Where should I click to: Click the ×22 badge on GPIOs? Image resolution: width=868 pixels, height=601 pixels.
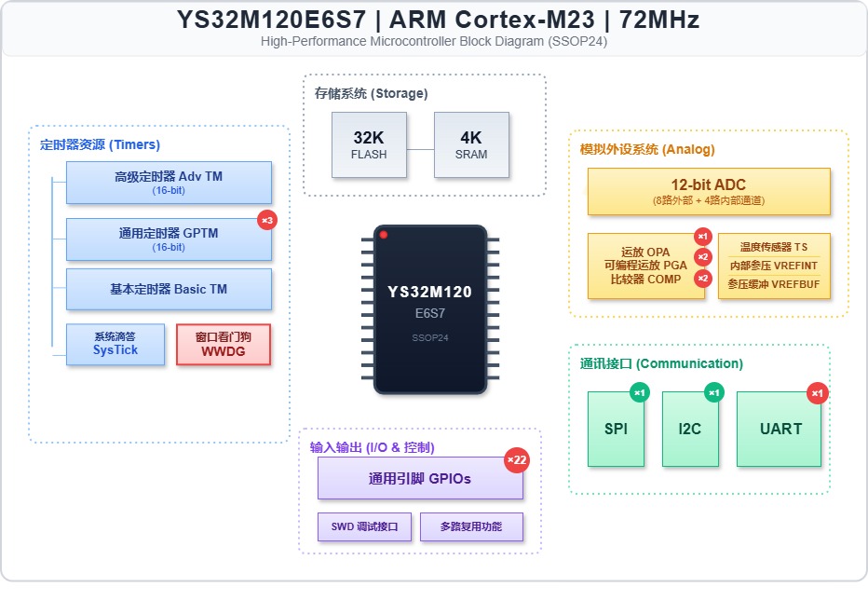(517, 460)
